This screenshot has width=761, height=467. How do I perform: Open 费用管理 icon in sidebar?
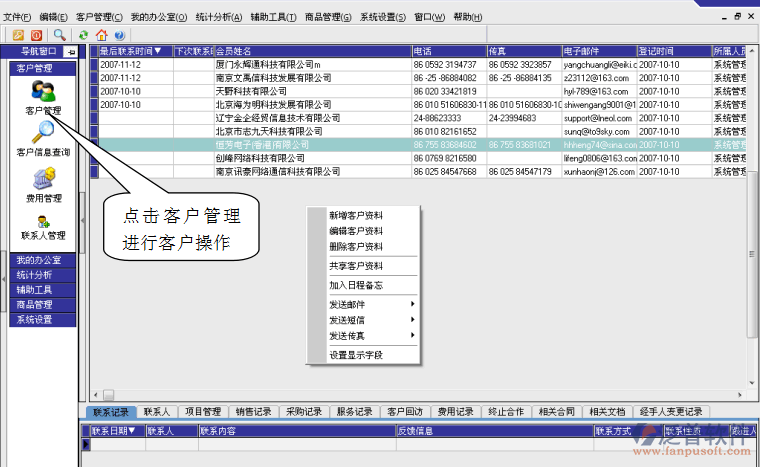(43, 178)
